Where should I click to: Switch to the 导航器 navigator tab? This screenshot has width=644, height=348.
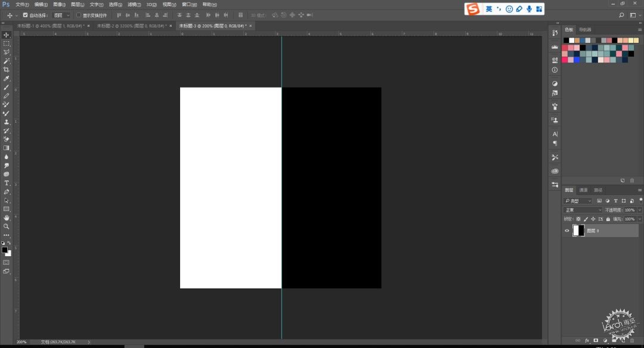tap(585, 30)
